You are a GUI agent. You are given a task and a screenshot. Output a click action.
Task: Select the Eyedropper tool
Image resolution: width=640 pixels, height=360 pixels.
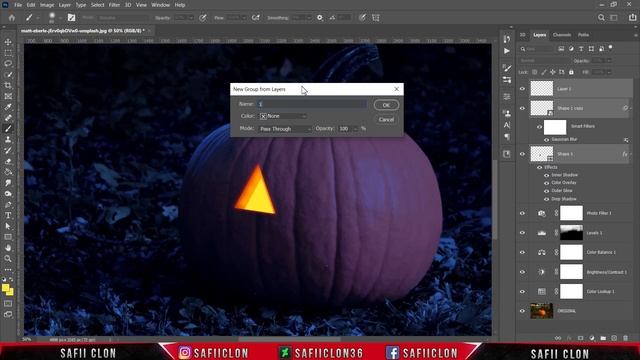point(8,107)
